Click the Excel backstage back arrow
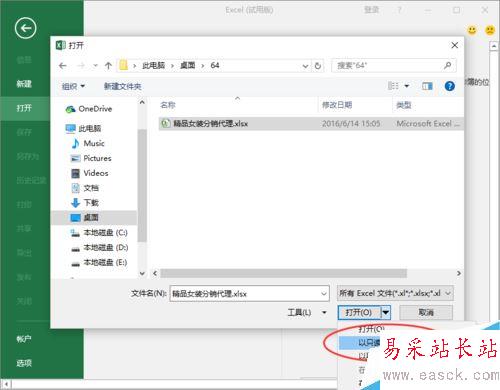This screenshot has width=500, height=390. pos(25,28)
